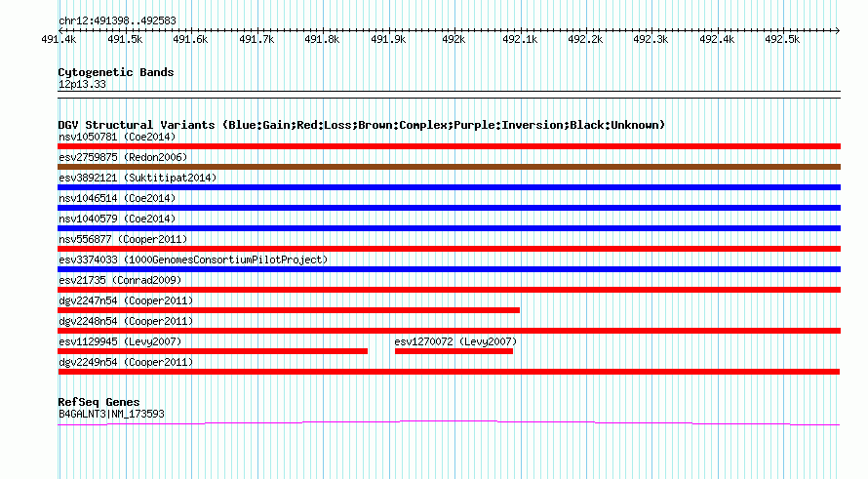
Task: Click the Cytogenetic Bands track title
Action: point(116,72)
